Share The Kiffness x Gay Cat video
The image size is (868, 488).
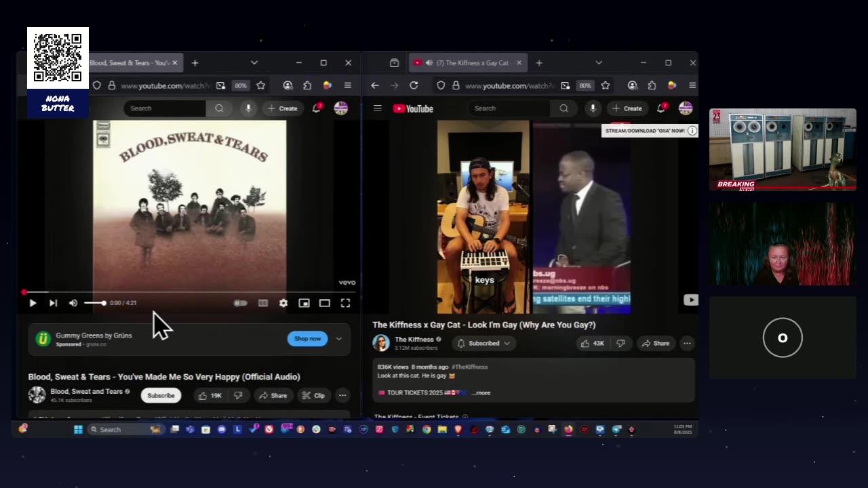(656, 344)
